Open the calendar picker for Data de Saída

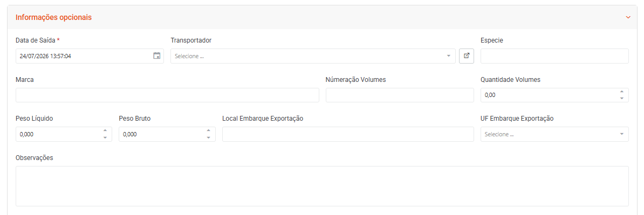(x=156, y=56)
